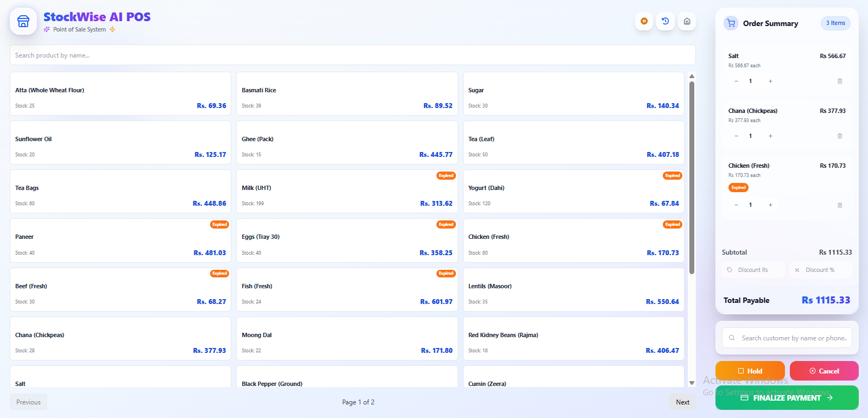Increase Chicken (Fresh) quantity by one
Viewport: 868px width, 418px height.
pyautogui.click(x=770, y=205)
